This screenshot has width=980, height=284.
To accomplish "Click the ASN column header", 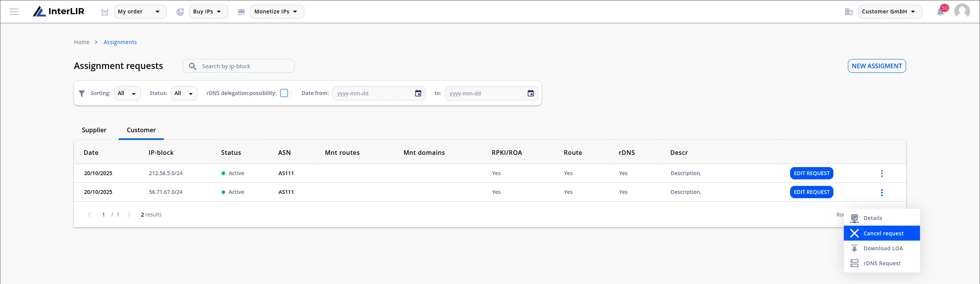I will tap(284, 153).
